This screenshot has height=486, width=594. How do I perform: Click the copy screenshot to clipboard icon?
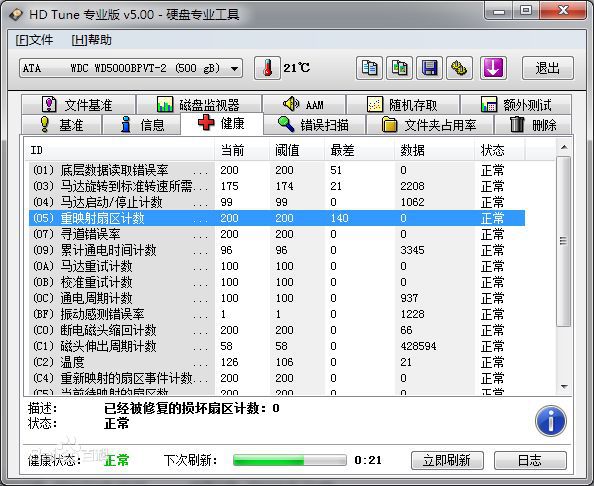(x=399, y=68)
